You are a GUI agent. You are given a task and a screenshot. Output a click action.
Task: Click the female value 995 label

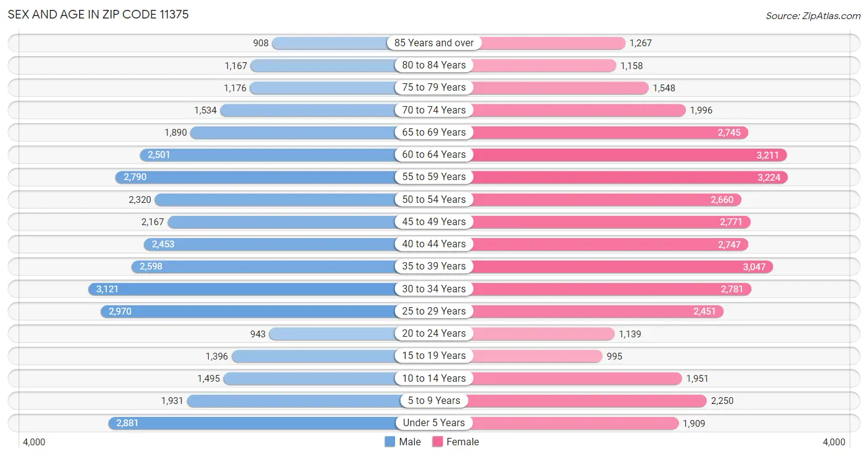[x=614, y=356]
